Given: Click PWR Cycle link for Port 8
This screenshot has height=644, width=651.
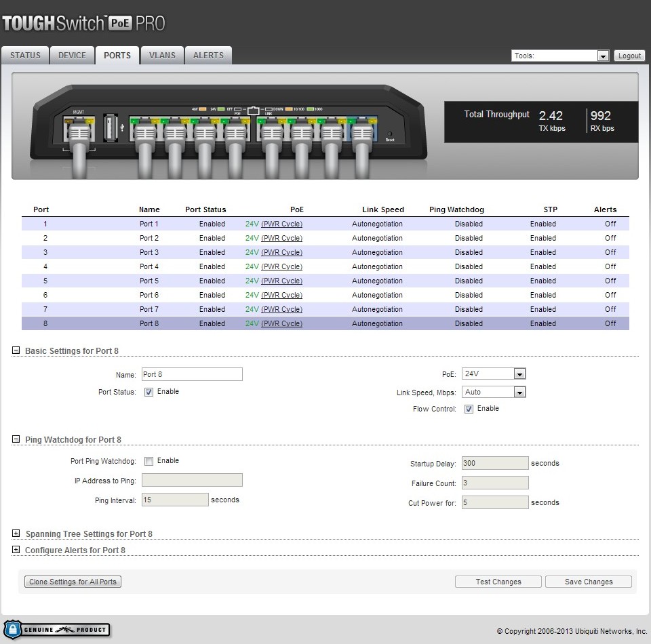Looking at the screenshot, I should (x=282, y=323).
